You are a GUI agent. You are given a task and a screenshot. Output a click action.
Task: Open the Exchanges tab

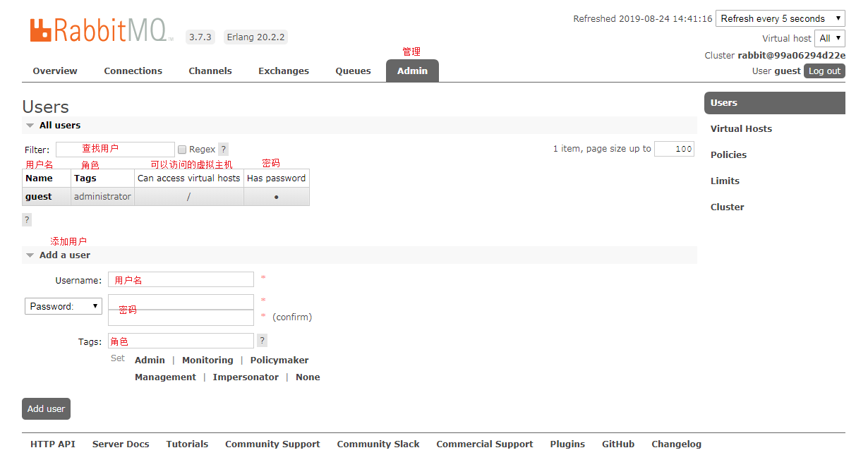click(x=284, y=71)
